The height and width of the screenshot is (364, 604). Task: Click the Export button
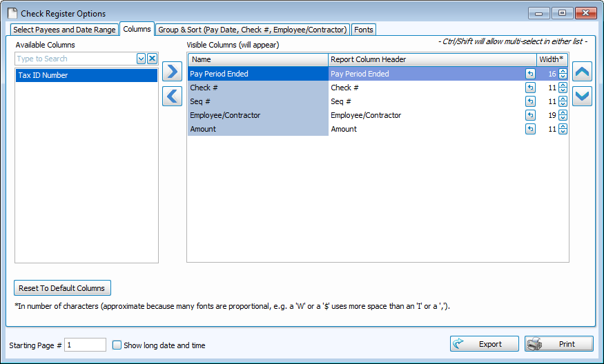click(x=485, y=344)
